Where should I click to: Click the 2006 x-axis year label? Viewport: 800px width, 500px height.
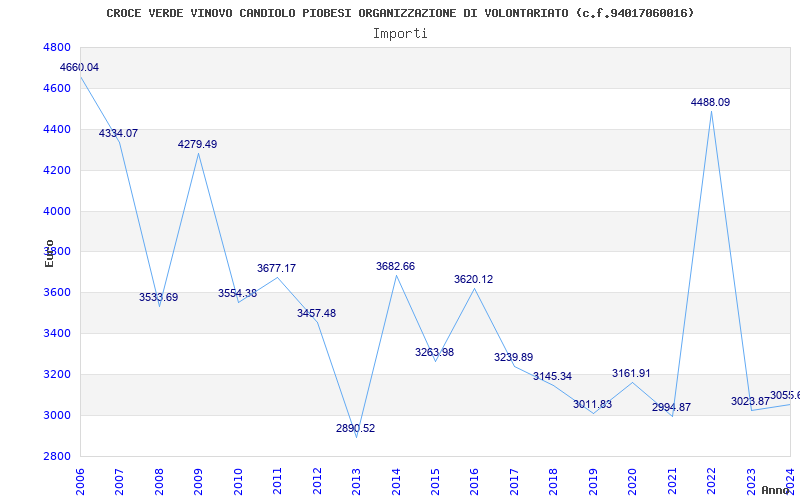[80, 481]
